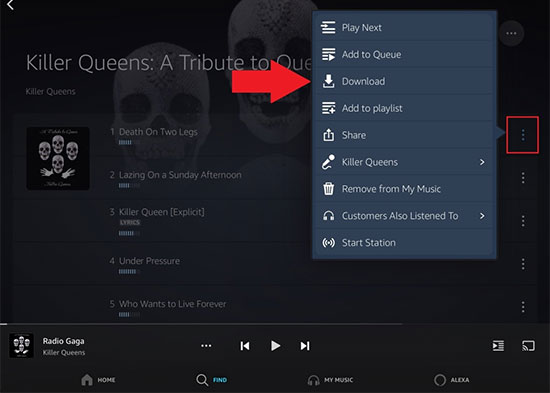The image size is (550, 393).
Task: Click the Play Next icon
Action: (328, 27)
